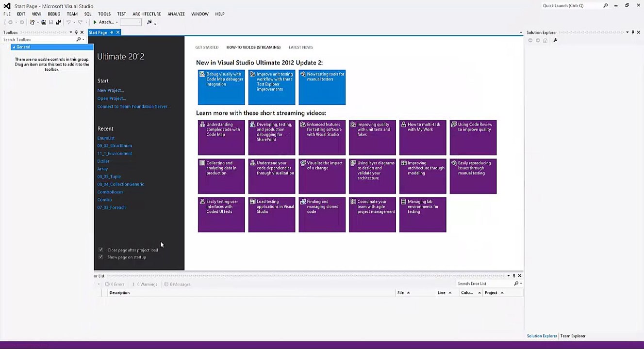This screenshot has width=644, height=349.
Task: Pin the Error List panel
Action: [x=514, y=276]
